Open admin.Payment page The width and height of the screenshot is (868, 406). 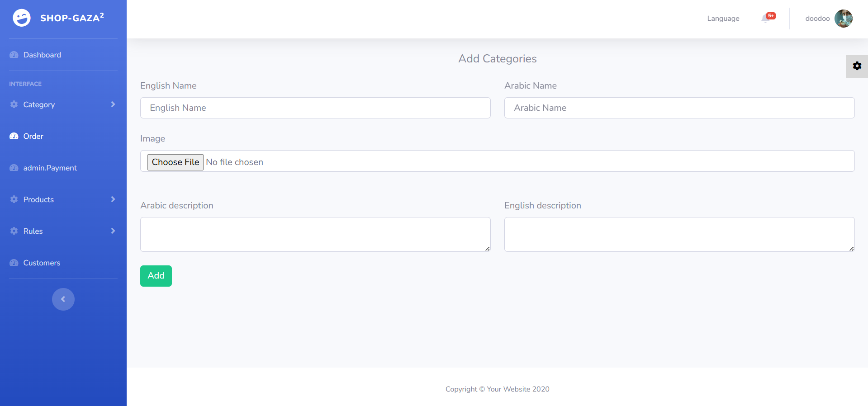click(63, 168)
